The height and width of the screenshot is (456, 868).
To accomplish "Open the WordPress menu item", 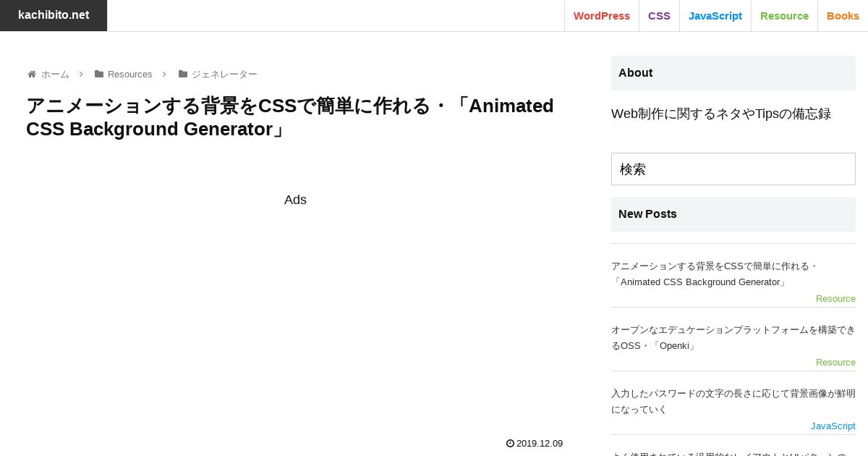I will coord(602,16).
